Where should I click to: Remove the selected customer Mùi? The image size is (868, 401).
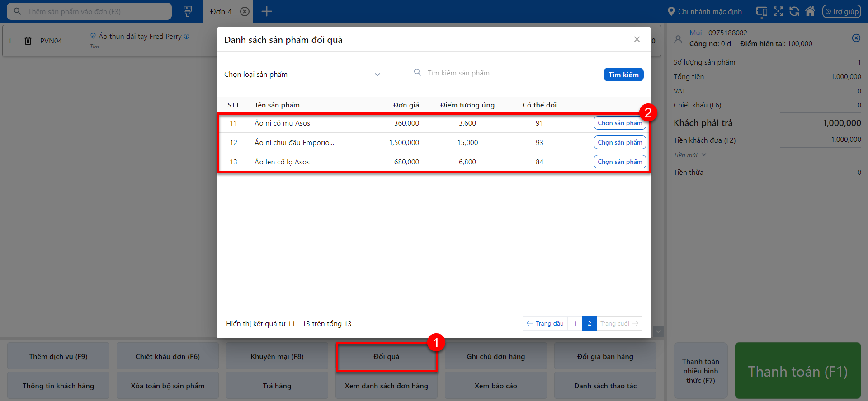tap(856, 38)
